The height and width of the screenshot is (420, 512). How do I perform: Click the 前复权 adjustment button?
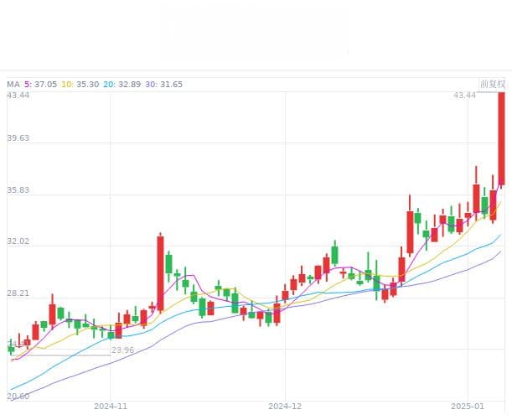[x=492, y=85]
